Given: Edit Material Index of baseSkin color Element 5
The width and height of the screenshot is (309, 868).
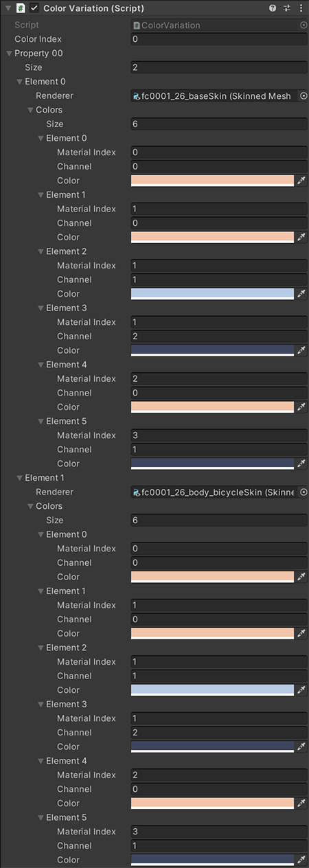Looking at the screenshot, I should (x=219, y=435).
